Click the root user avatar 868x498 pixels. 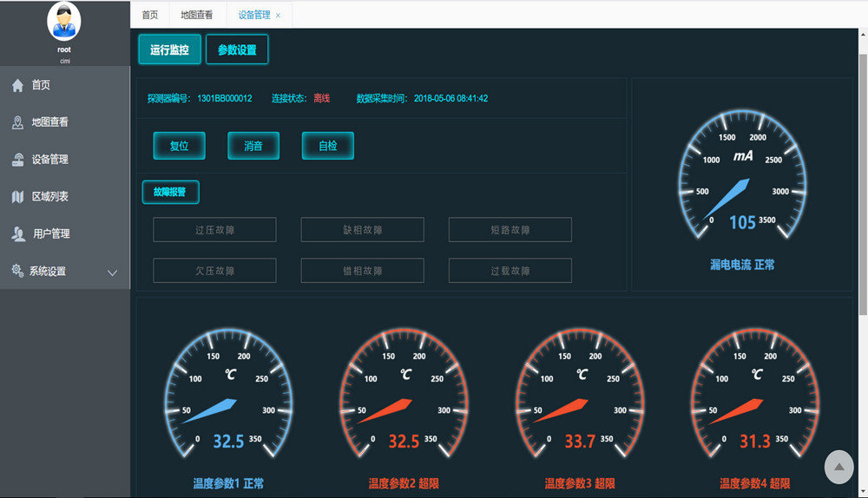64,22
